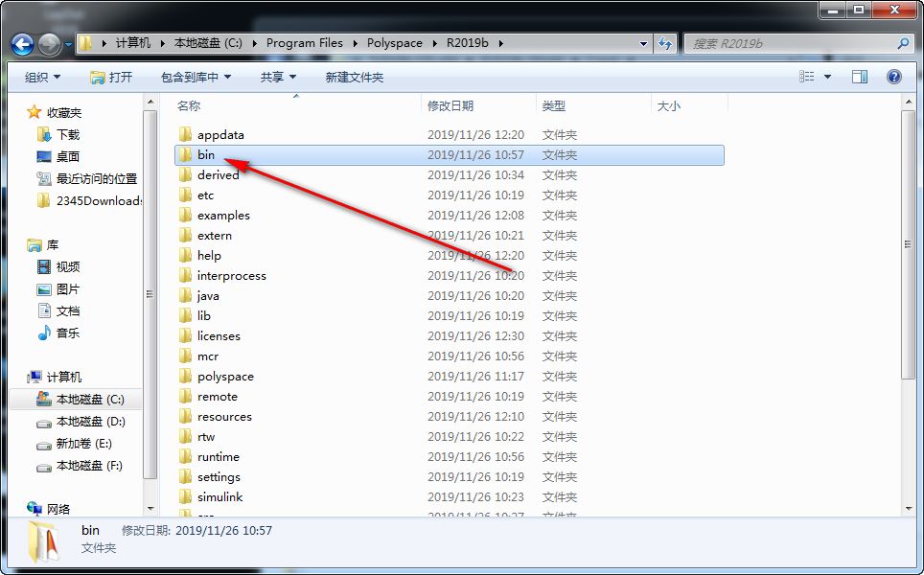Image resolution: width=924 pixels, height=575 pixels.
Task: Click the 打开 toolbar button
Action: pyautogui.click(x=111, y=78)
